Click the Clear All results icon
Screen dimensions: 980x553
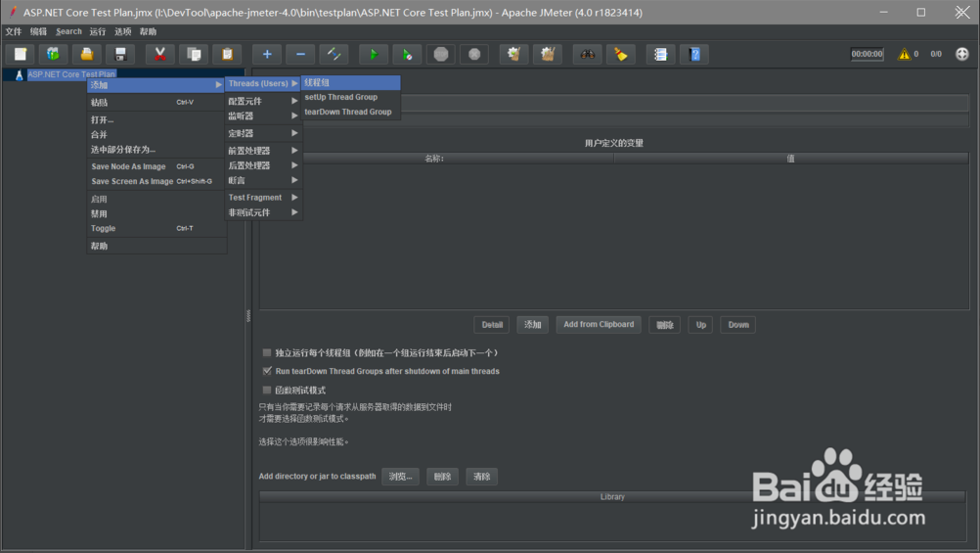tap(548, 55)
